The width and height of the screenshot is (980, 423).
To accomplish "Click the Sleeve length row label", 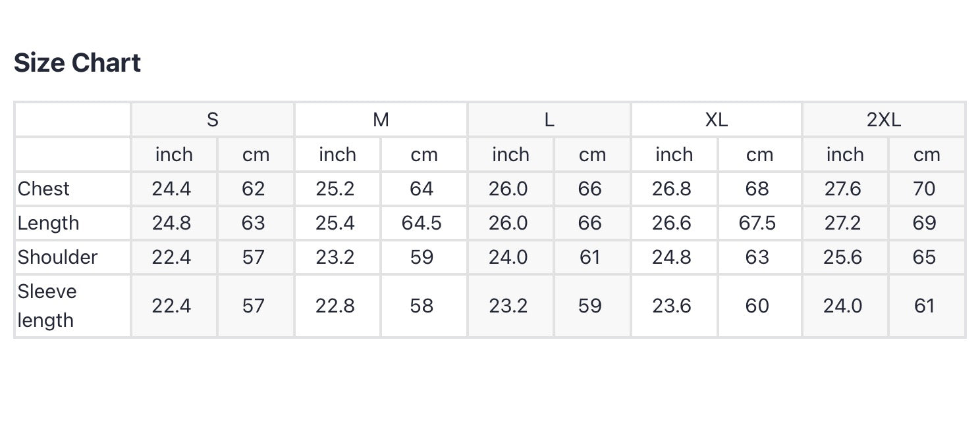I will click(47, 306).
